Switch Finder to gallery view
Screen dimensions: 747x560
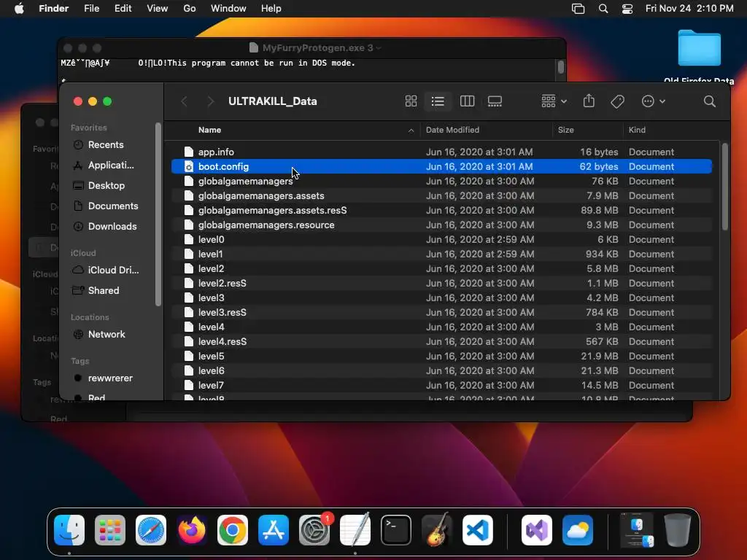point(495,101)
